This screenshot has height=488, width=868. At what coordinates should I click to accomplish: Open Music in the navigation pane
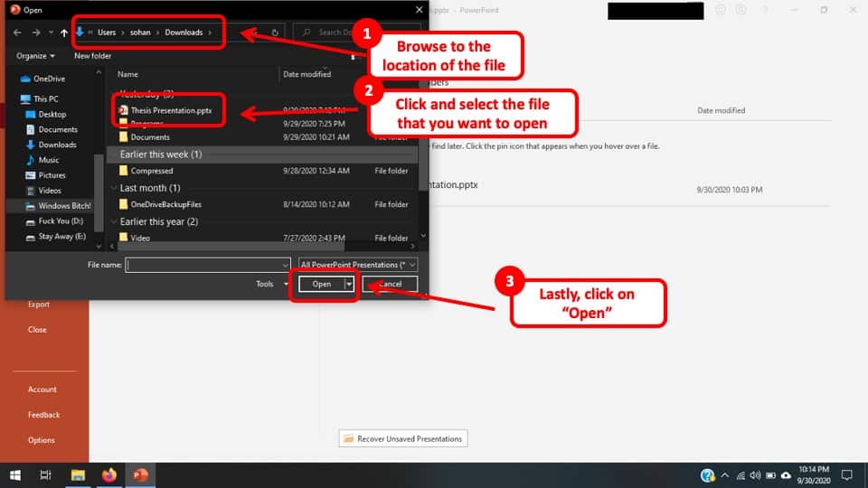point(42,160)
